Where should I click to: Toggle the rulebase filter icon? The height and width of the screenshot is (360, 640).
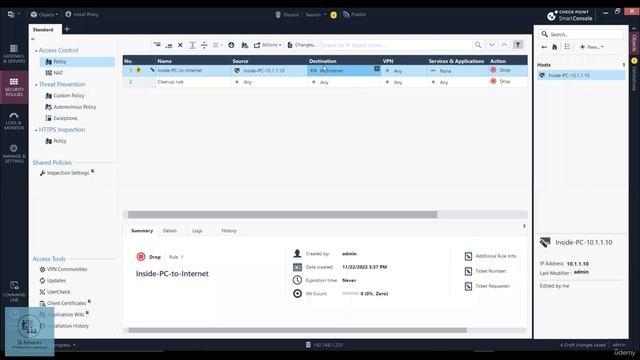click(x=518, y=45)
